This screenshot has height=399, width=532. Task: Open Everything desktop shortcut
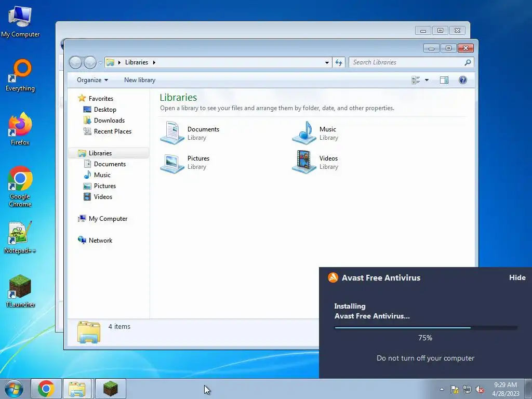tap(20, 75)
